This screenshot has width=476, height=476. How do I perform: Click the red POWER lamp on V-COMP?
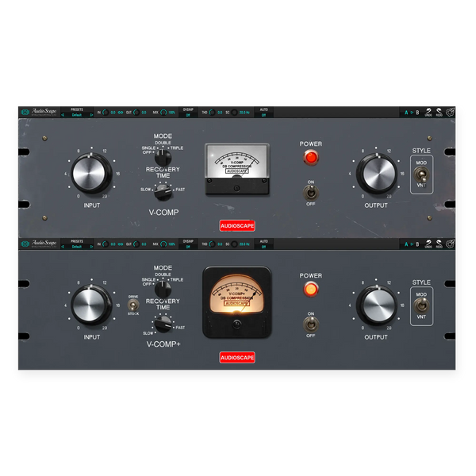311,158
